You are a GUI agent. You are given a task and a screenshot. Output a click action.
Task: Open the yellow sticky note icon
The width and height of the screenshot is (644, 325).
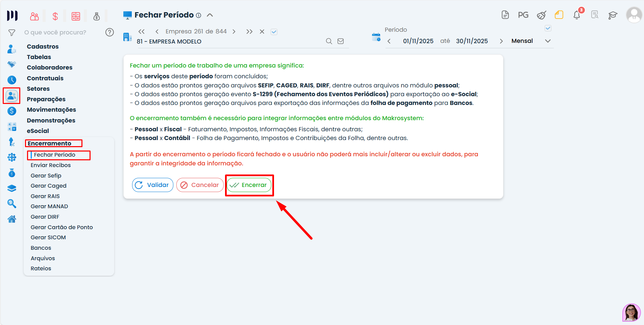(559, 15)
